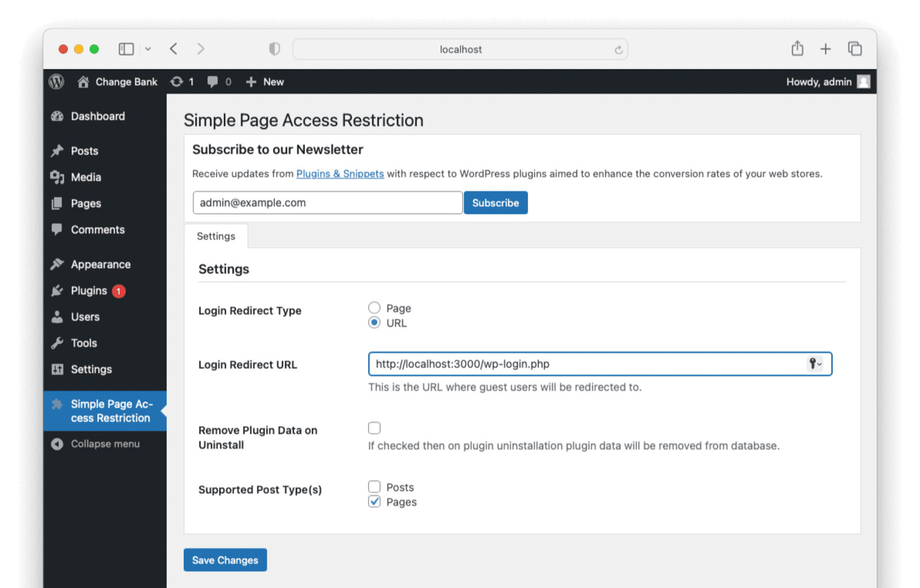Select the Page login redirect radio button
This screenshot has height=588, width=920.
[374, 307]
